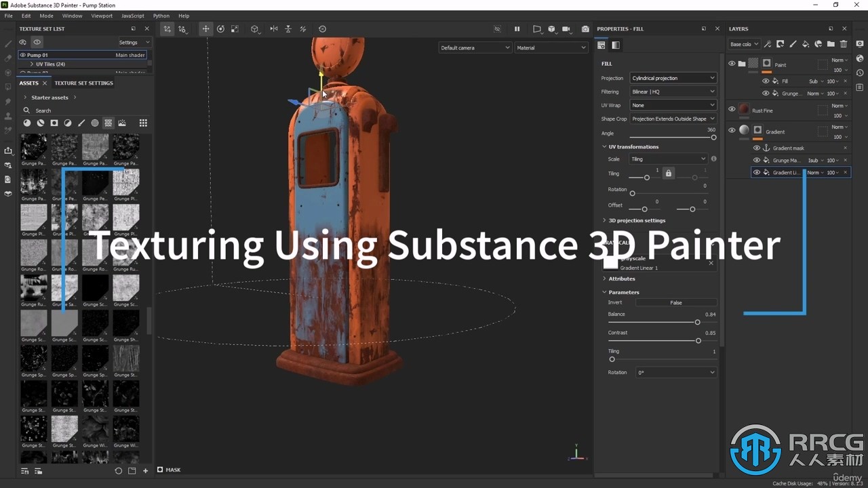Toggle visibility of Gradient Li... effect
Screen dimensions: 868x488
coord(757,172)
